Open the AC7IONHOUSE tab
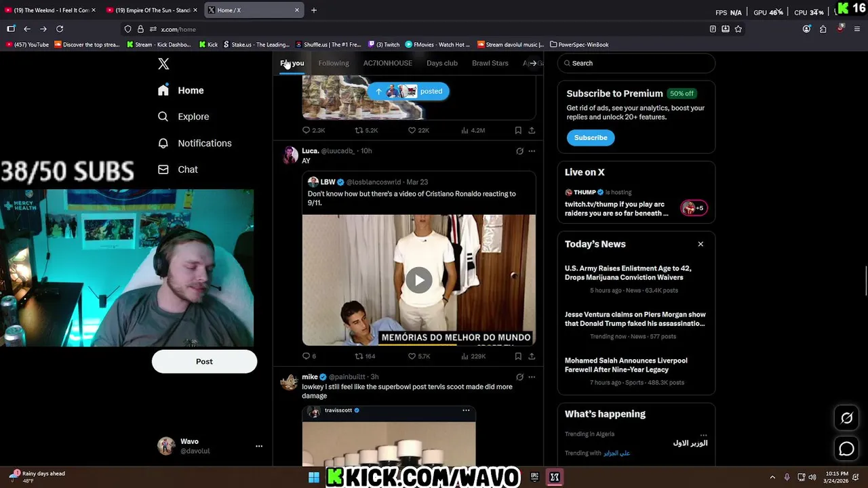The width and height of the screenshot is (868, 488). (x=387, y=63)
